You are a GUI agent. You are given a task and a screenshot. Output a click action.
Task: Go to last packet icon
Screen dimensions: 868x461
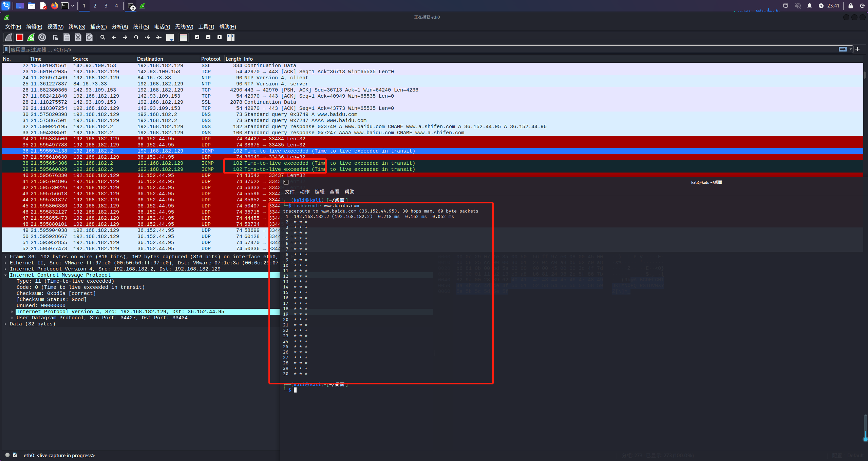[159, 37]
